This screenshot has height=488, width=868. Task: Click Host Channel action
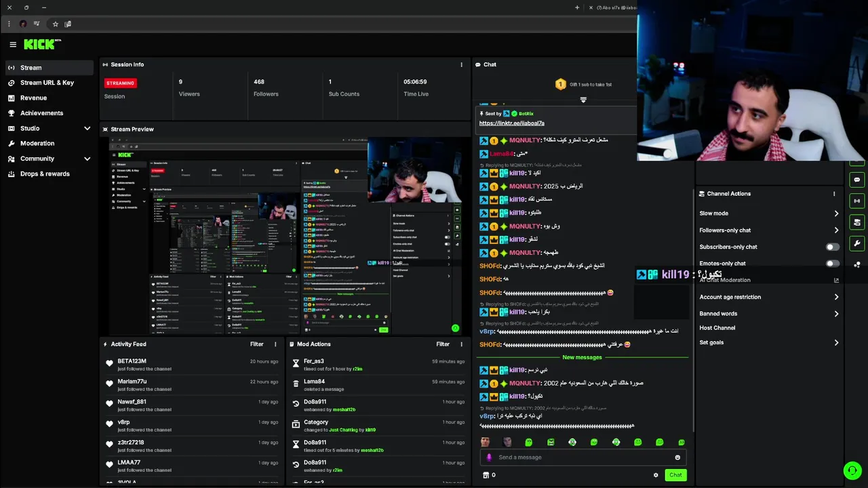(717, 328)
